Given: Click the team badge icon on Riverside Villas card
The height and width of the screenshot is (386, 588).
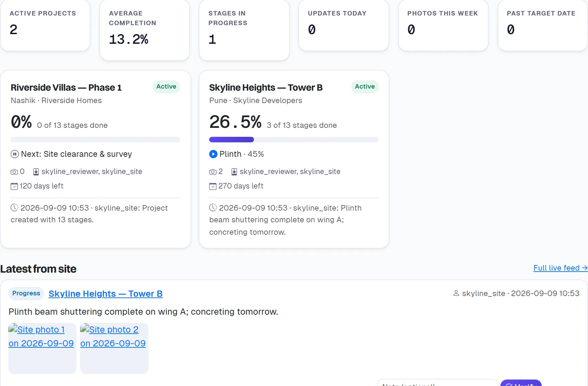Looking at the screenshot, I should pos(36,172).
